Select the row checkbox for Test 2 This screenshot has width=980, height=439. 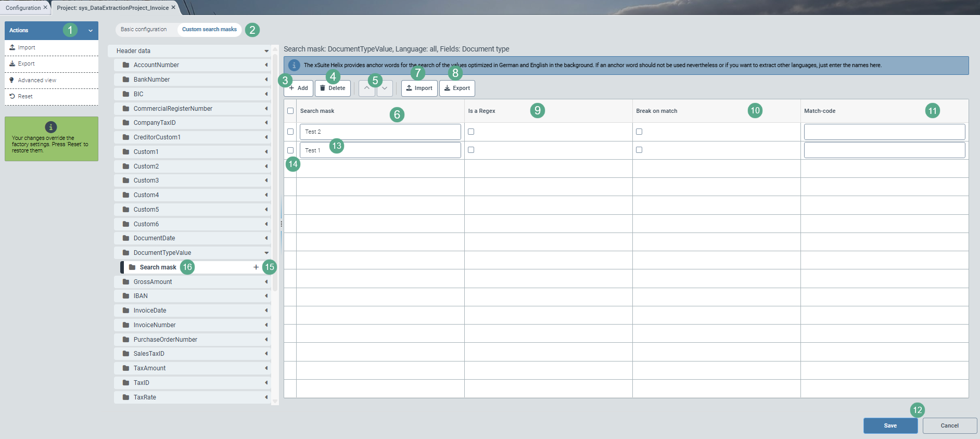tap(290, 132)
